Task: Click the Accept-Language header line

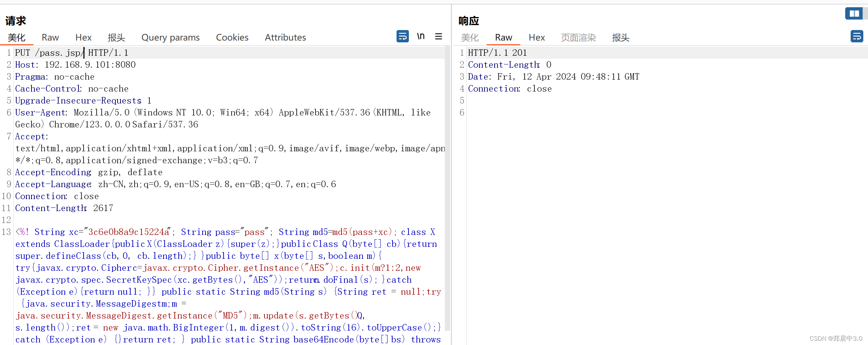Action: [175, 184]
